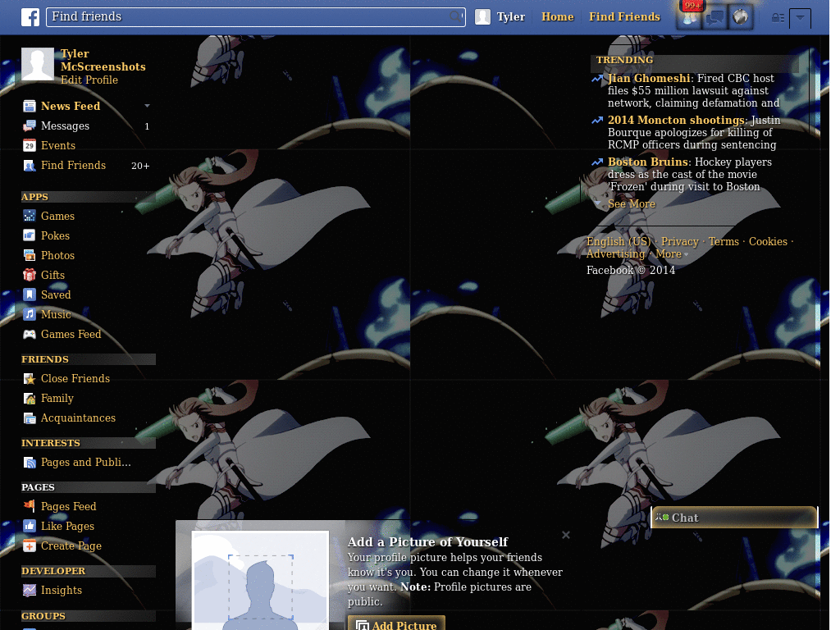Click Tyler's small avatar in top bar
The width and height of the screenshot is (840, 630).
(x=482, y=16)
